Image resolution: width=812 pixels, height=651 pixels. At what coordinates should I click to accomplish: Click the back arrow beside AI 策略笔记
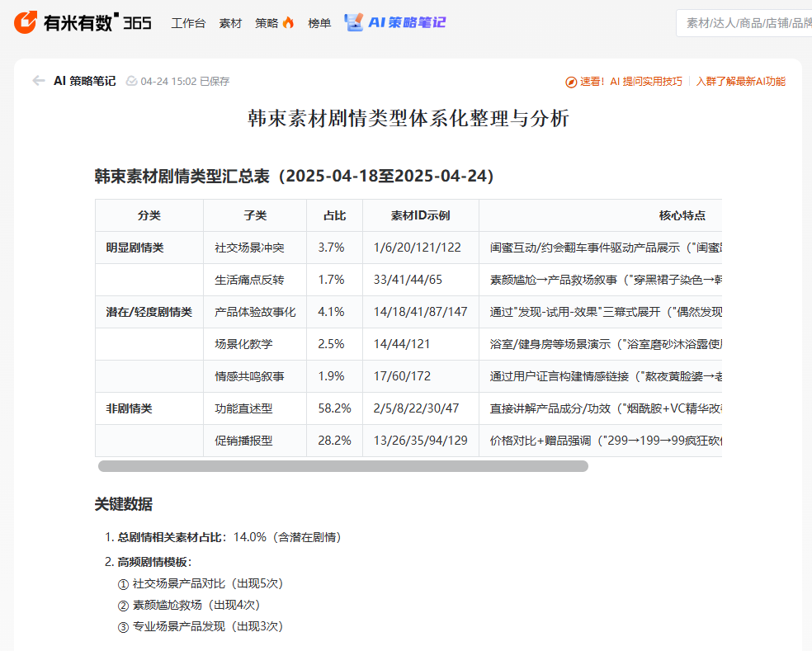pyautogui.click(x=38, y=81)
